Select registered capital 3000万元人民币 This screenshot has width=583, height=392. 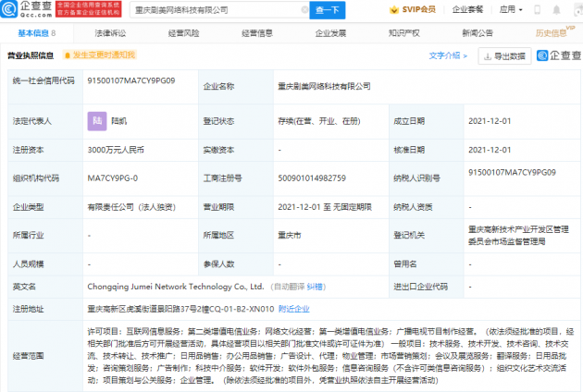click(116, 150)
